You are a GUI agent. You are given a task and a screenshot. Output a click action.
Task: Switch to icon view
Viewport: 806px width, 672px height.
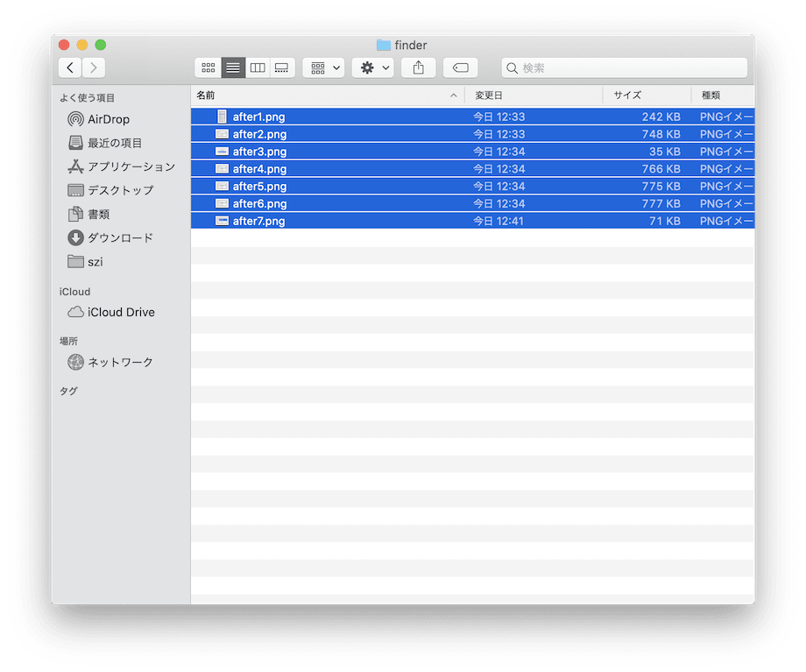[x=209, y=67]
